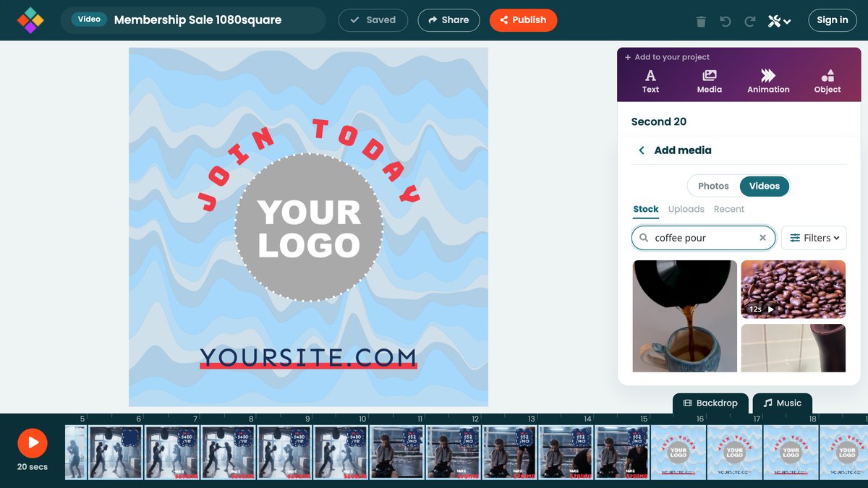Click the Video type badge
Screen dimensions: 868x488
pos(89,20)
